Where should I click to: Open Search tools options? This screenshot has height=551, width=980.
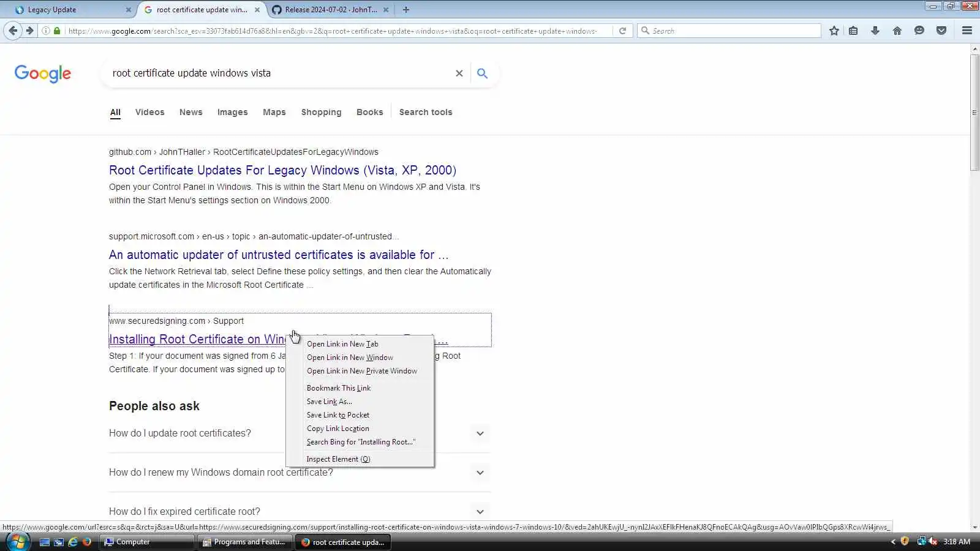click(x=426, y=112)
